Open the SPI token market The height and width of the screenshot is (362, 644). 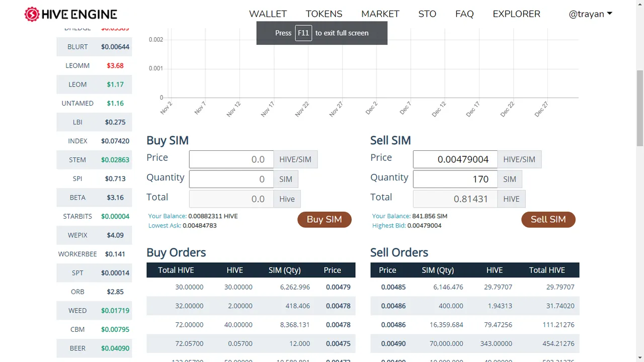pyautogui.click(x=94, y=178)
